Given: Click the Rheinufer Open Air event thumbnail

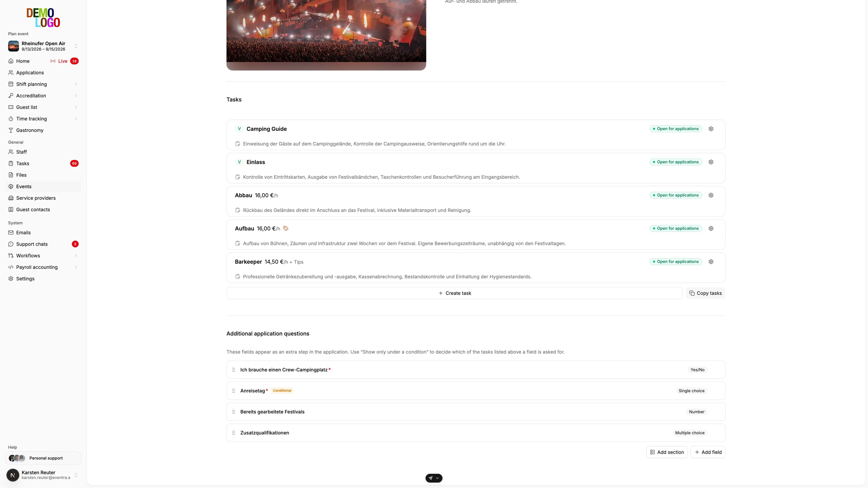Looking at the screenshot, I should click(14, 46).
